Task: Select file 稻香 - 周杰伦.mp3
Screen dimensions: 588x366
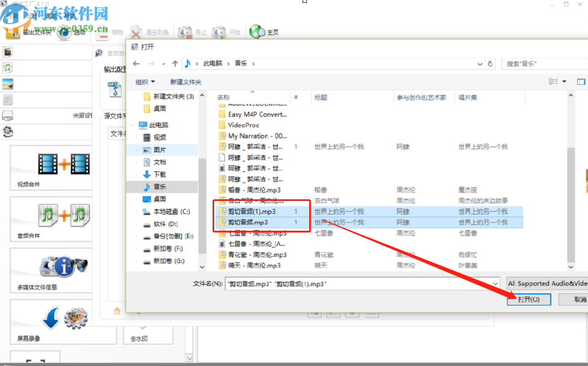Action: tap(255, 190)
